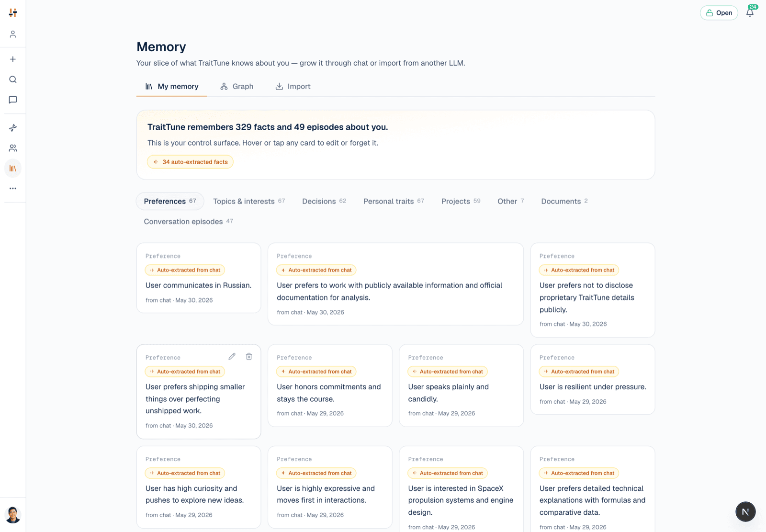This screenshot has width=766, height=532.
Task: Click the Memory page heading
Action: point(161,47)
